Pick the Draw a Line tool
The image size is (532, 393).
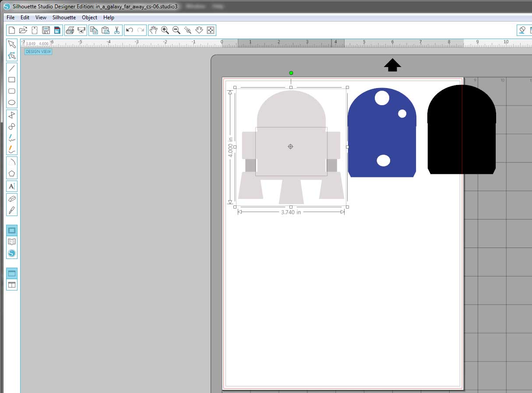[12, 68]
